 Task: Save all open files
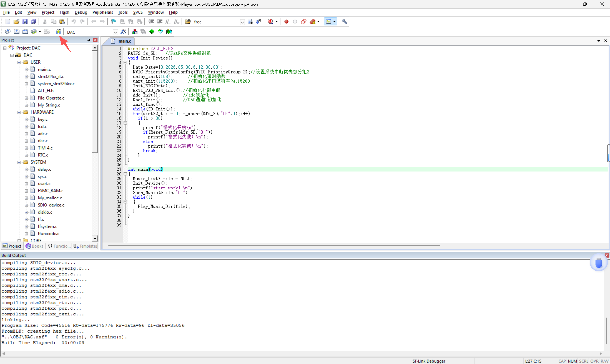point(34,22)
